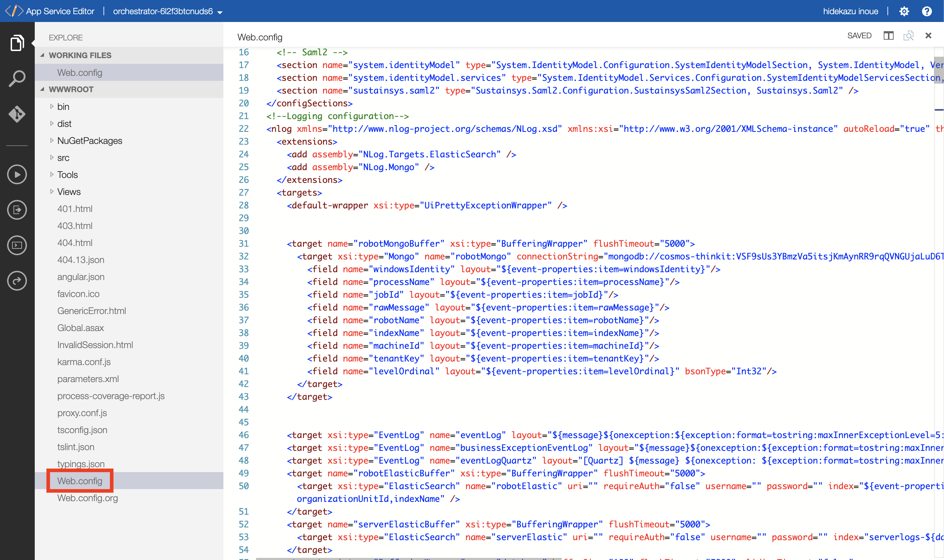The image size is (944, 560).
Task: Open the help question mark icon
Action: pyautogui.click(x=927, y=11)
